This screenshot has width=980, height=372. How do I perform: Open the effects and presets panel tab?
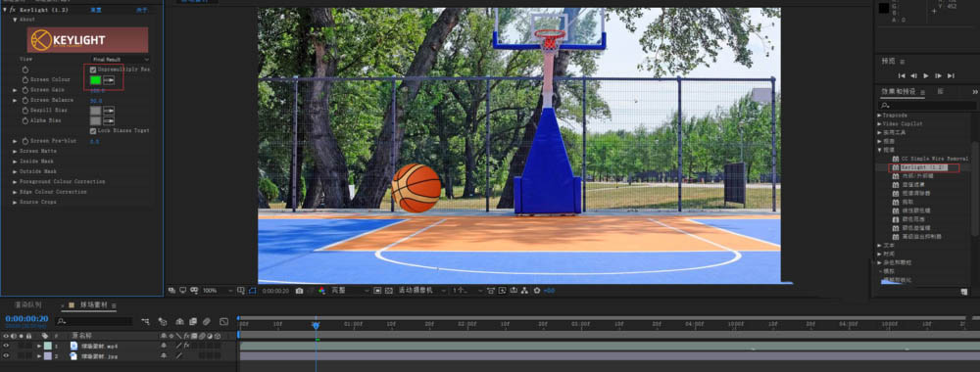pyautogui.click(x=899, y=91)
